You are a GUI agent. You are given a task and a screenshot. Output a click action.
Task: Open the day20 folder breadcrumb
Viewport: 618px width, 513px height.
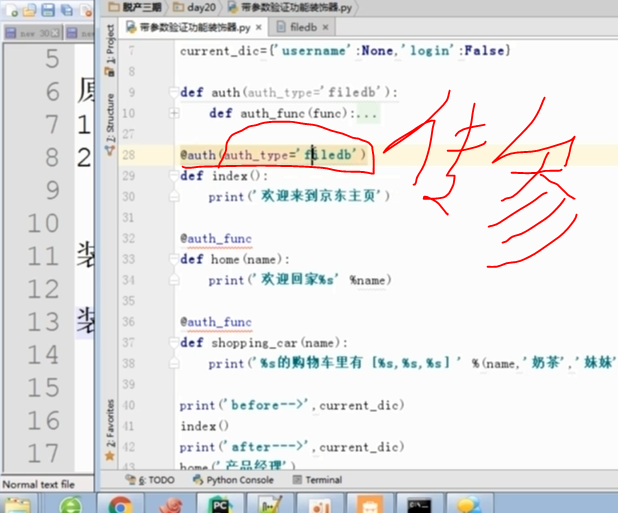[195, 7]
